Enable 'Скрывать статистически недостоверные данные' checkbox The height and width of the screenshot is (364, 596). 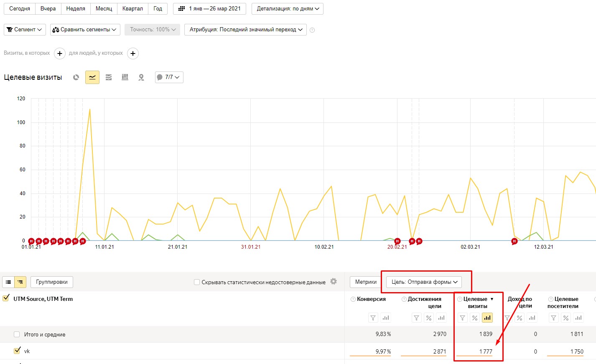[x=197, y=282]
